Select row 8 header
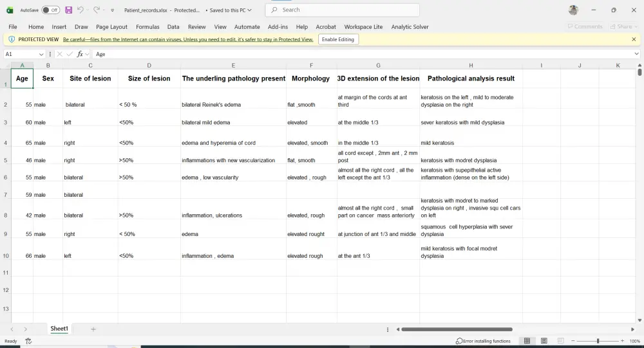This screenshot has width=644, height=348. click(5, 210)
